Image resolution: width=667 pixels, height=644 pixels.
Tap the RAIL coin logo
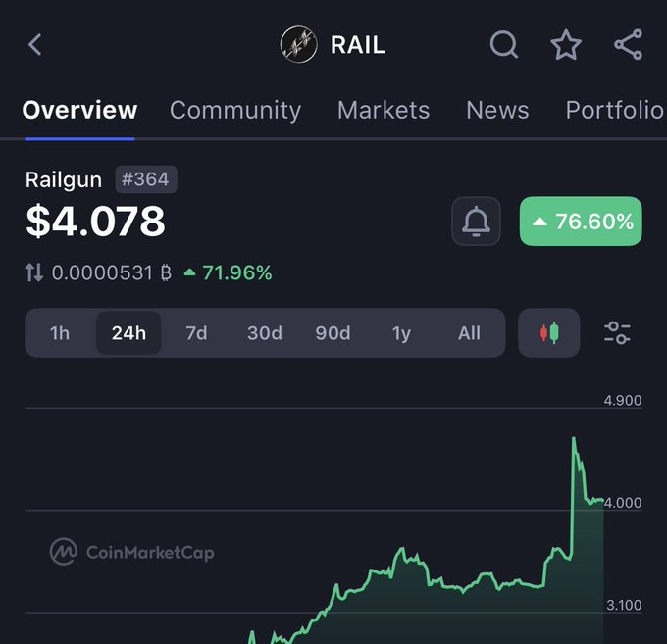coord(298,44)
